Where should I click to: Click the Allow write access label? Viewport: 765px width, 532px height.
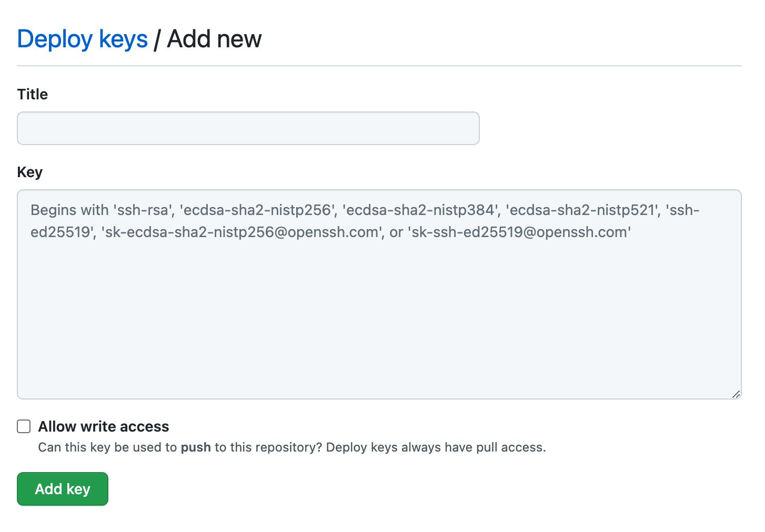pos(104,426)
